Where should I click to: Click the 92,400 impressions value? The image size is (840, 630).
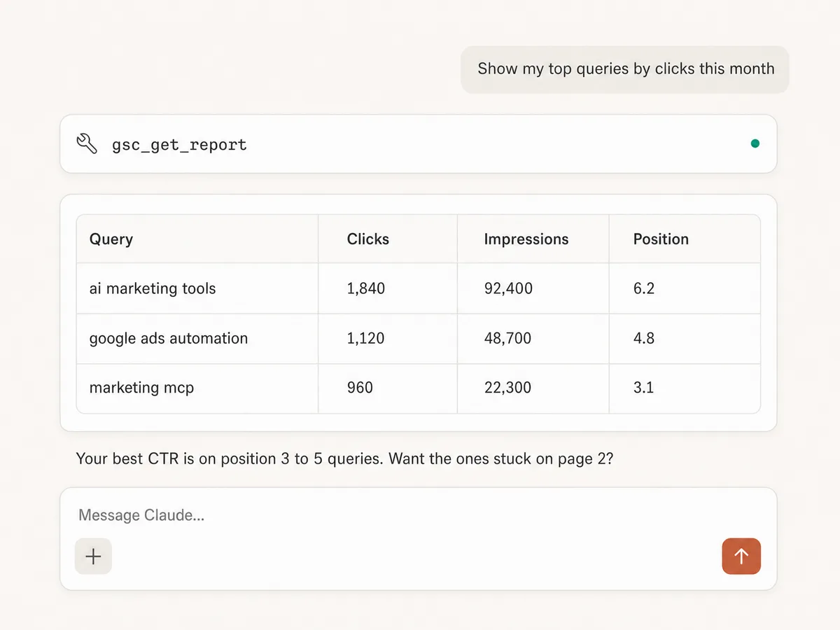[x=508, y=288]
